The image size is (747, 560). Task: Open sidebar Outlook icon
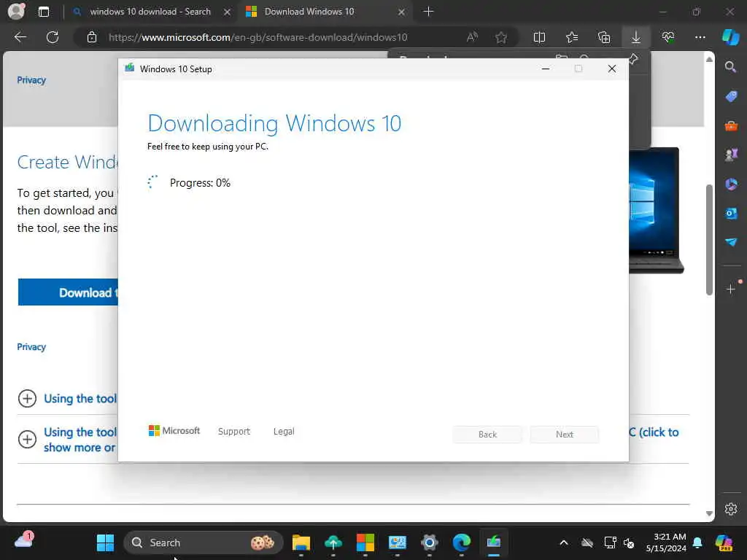pyautogui.click(x=731, y=214)
